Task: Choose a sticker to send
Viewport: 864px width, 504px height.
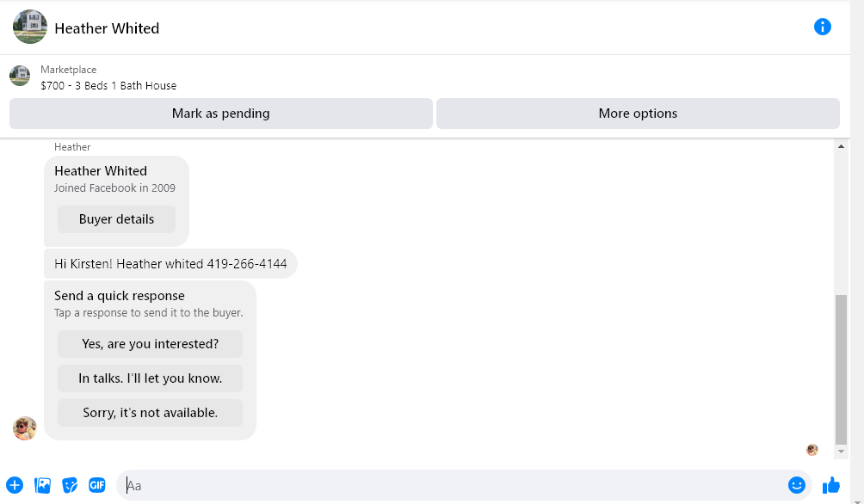Action: pyautogui.click(x=70, y=485)
